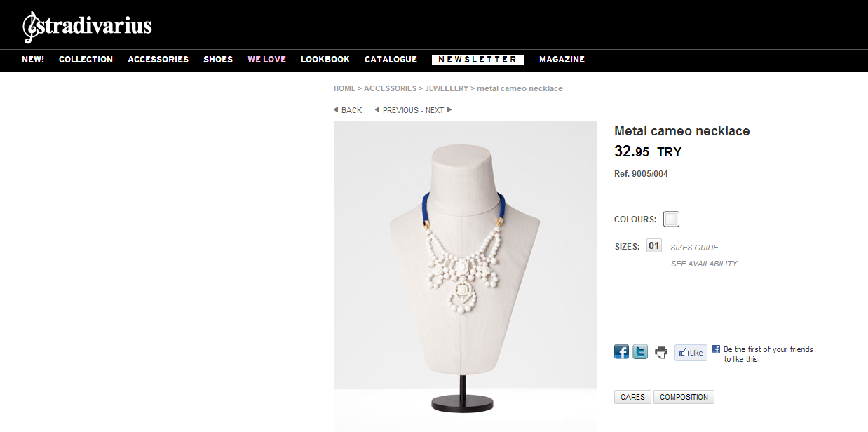Share the product on Twitter icon
Image resolution: width=868 pixels, height=432 pixels.
pos(640,352)
